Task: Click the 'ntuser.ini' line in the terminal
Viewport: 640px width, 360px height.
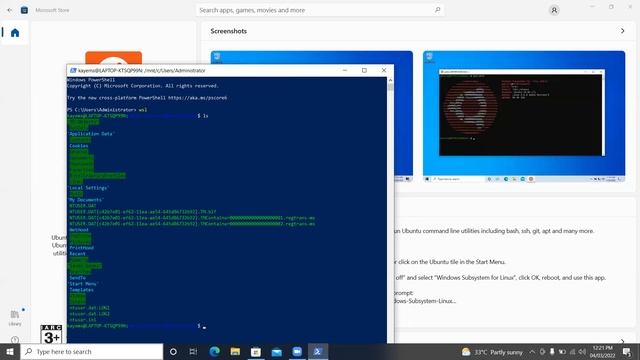Action: coord(83,320)
